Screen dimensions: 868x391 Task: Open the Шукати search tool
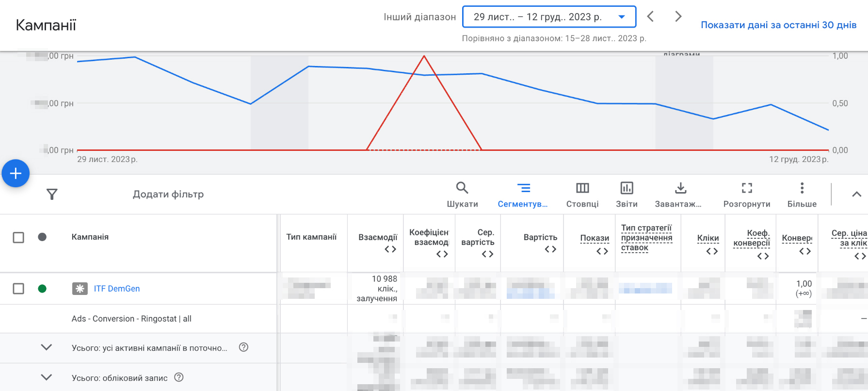click(462, 194)
